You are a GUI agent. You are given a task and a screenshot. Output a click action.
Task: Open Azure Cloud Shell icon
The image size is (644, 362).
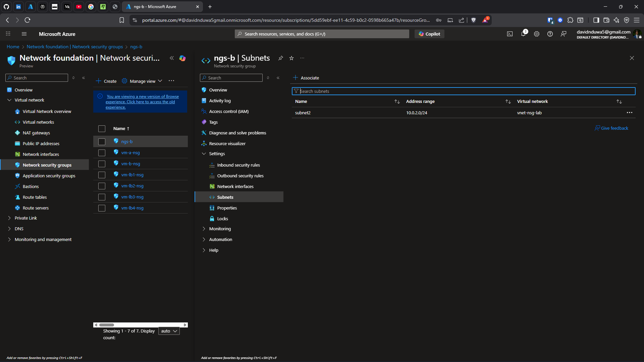pyautogui.click(x=510, y=34)
